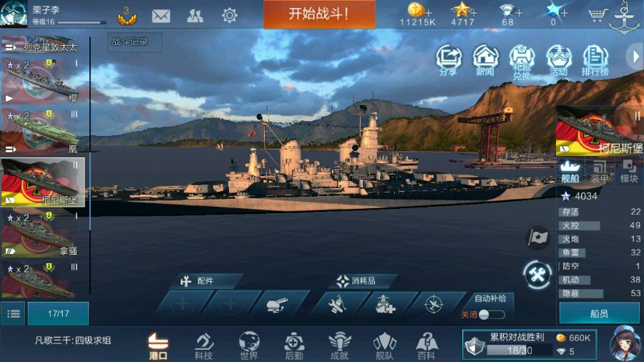Open the shopping cart store
Viewport: 644px width, 362px height.
pyautogui.click(x=598, y=15)
